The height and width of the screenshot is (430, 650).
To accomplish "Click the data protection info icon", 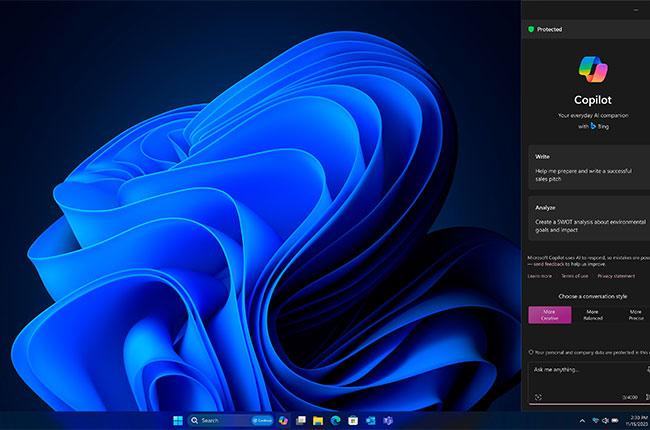I will coord(531,352).
